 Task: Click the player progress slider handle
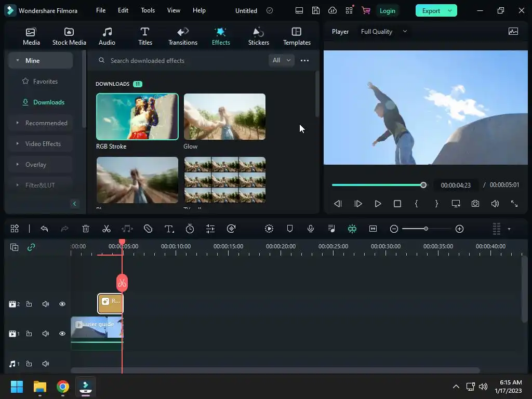click(x=423, y=185)
